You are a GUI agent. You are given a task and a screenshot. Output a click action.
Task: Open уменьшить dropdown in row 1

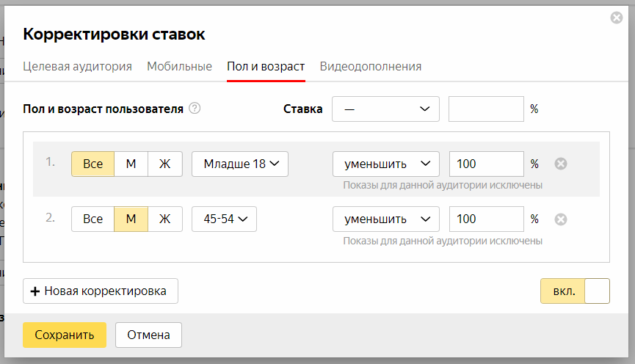pos(386,164)
